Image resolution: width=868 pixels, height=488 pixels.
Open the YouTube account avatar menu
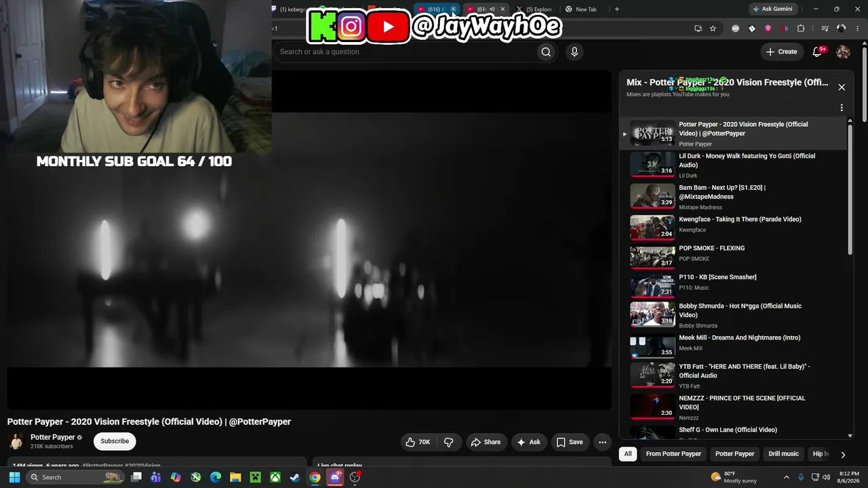843,52
